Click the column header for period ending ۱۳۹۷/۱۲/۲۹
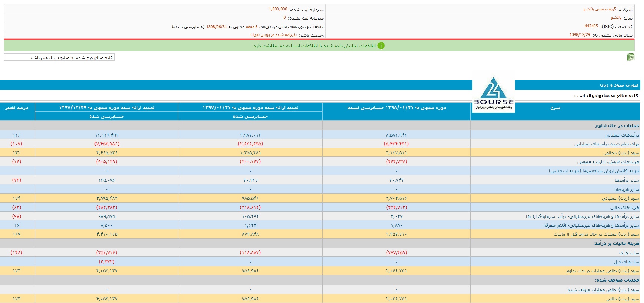Viewport: 644px width, 303px height. coord(107,108)
